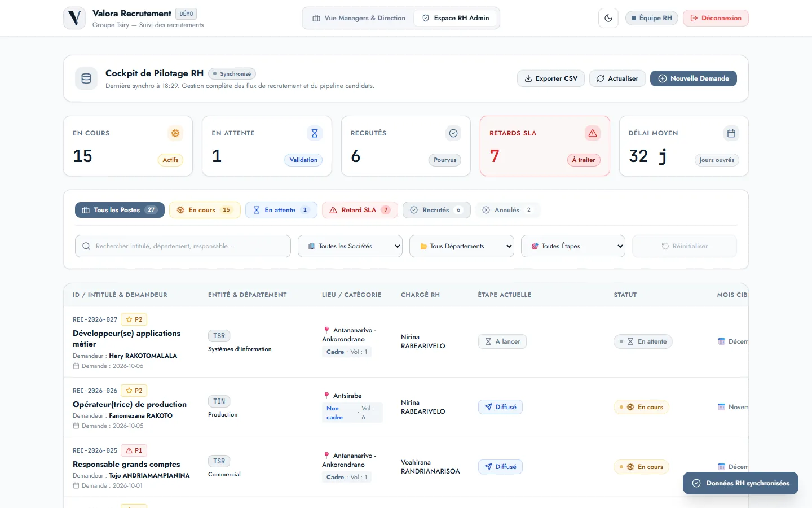
Task: Click the checkmark icon in Recrutés card
Action: [x=453, y=133]
